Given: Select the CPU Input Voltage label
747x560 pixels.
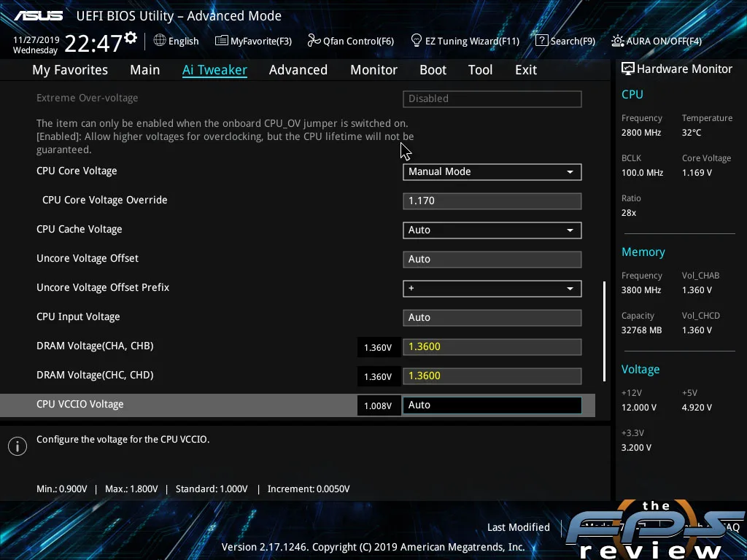Looking at the screenshot, I should pos(78,316).
